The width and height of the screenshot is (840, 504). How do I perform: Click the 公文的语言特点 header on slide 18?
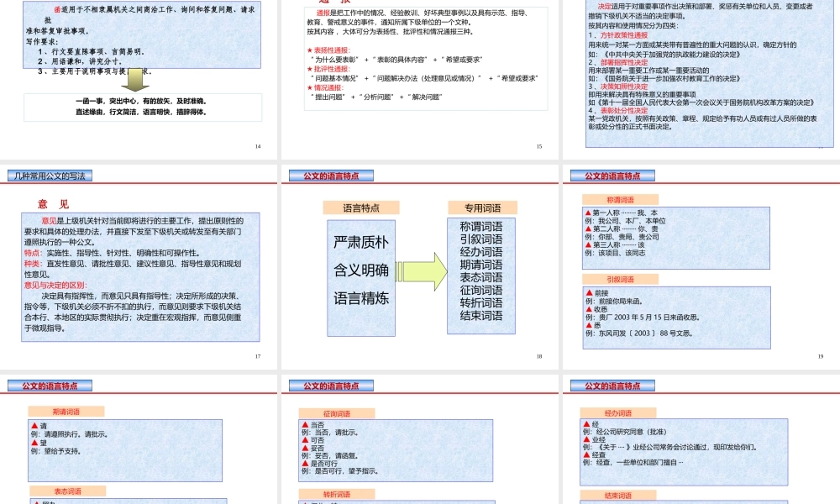pos(331,176)
